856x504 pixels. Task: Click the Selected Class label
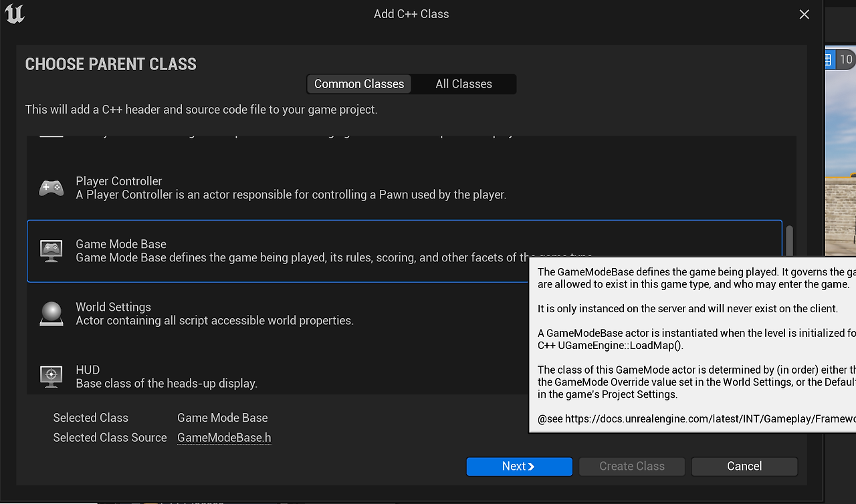[x=90, y=418]
